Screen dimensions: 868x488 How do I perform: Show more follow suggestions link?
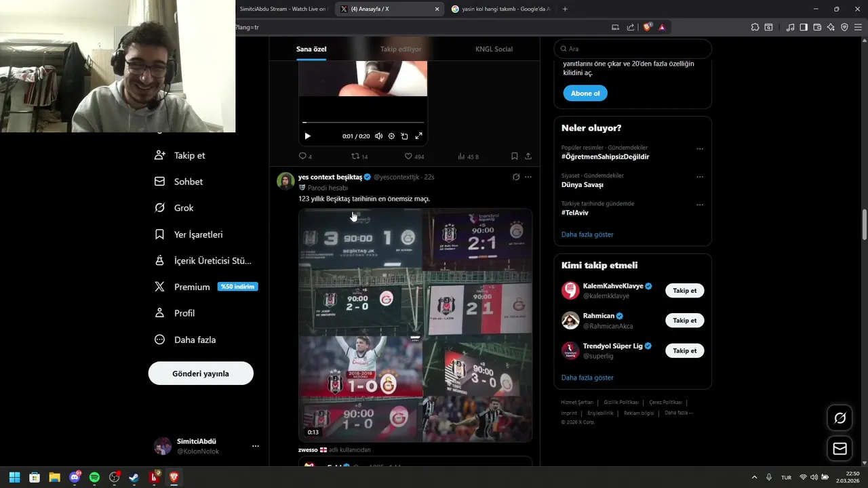click(x=587, y=378)
